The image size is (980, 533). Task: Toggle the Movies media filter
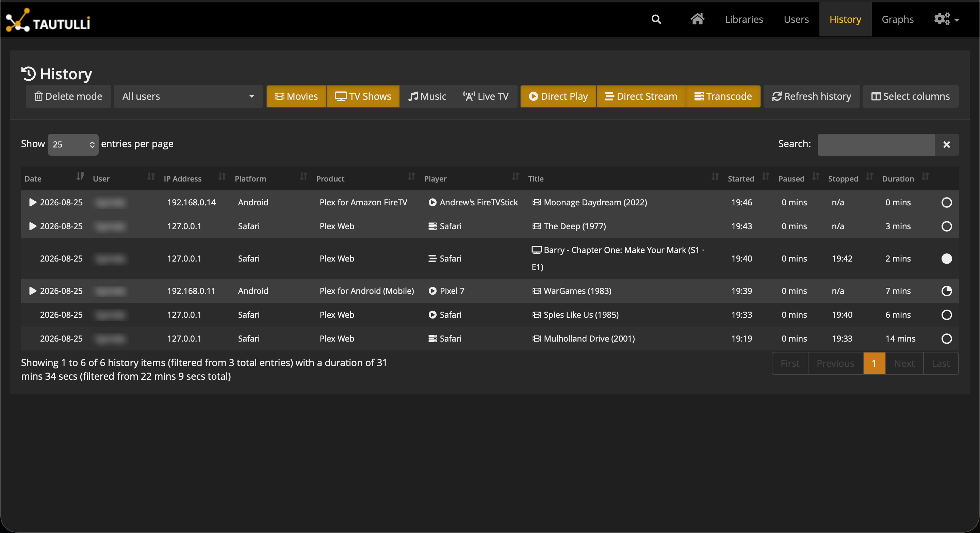[296, 96]
